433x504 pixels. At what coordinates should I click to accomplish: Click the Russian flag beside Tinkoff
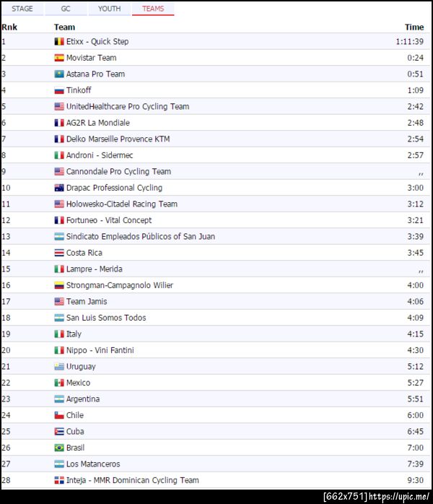[x=59, y=90]
